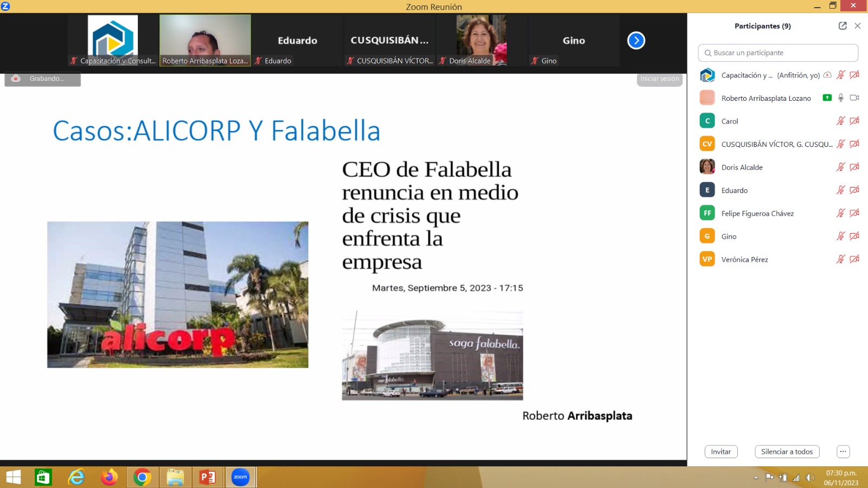Click the Saga Falabella store photo
This screenshot has width=868, height=488.
(x=432, y=356)
